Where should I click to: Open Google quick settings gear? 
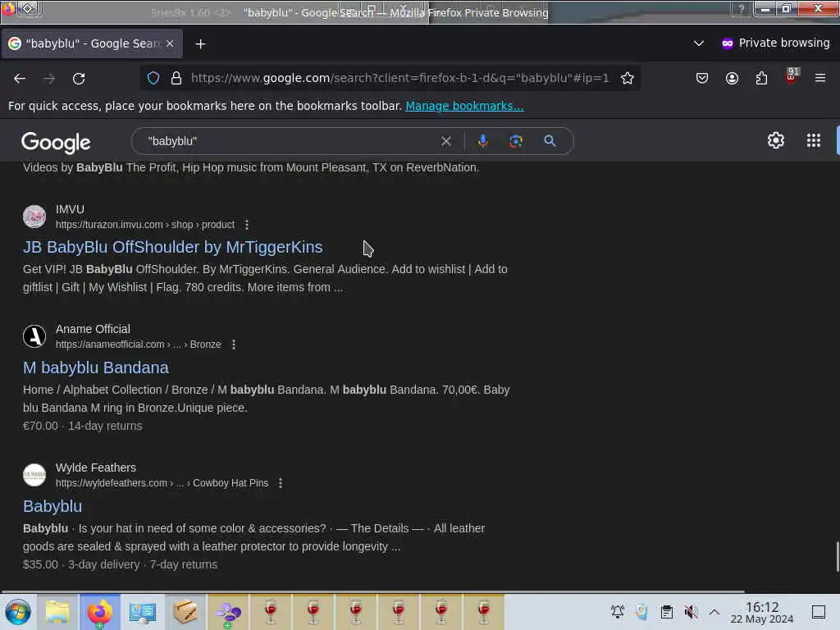[x=776, y=140]
